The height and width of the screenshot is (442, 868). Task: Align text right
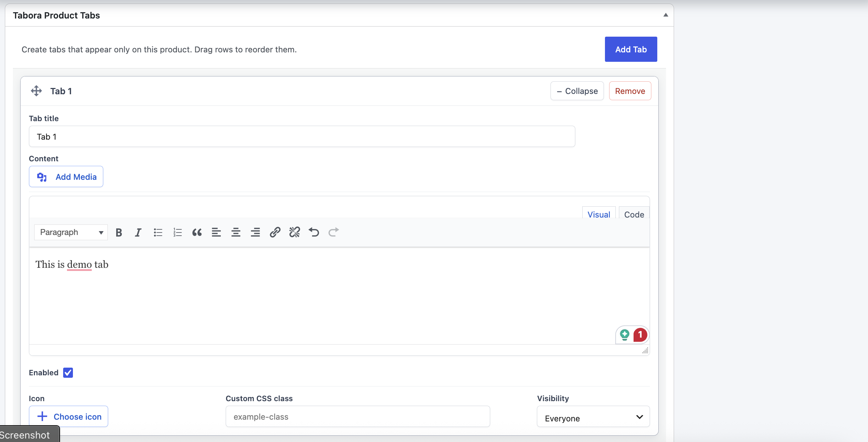click(x=255, y=232)
